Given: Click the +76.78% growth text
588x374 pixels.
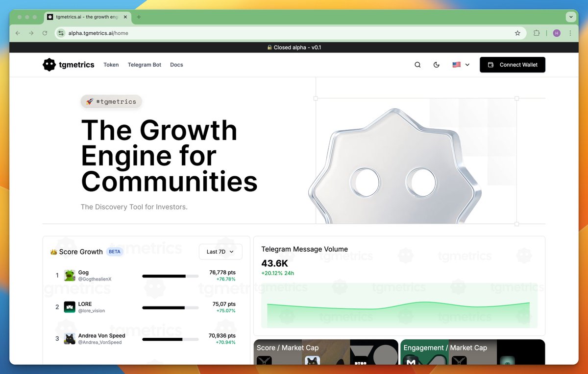Looking at the screenshot, I should (x=226, y=279).
